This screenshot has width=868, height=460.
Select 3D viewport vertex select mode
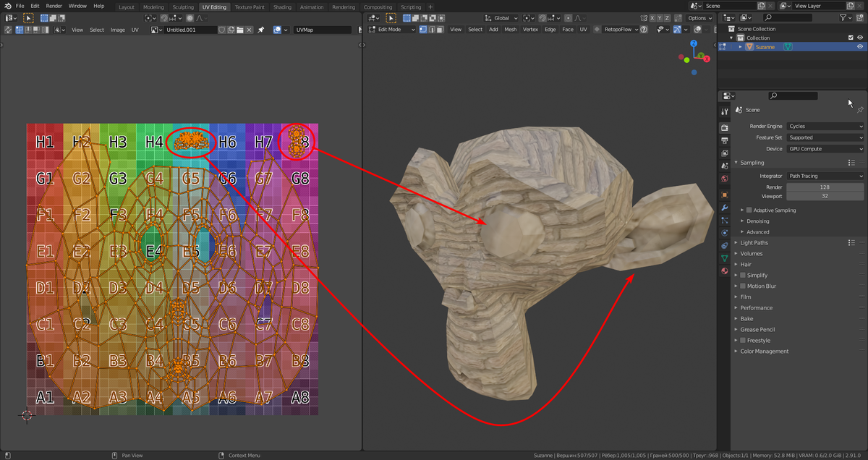coord(422,30)
